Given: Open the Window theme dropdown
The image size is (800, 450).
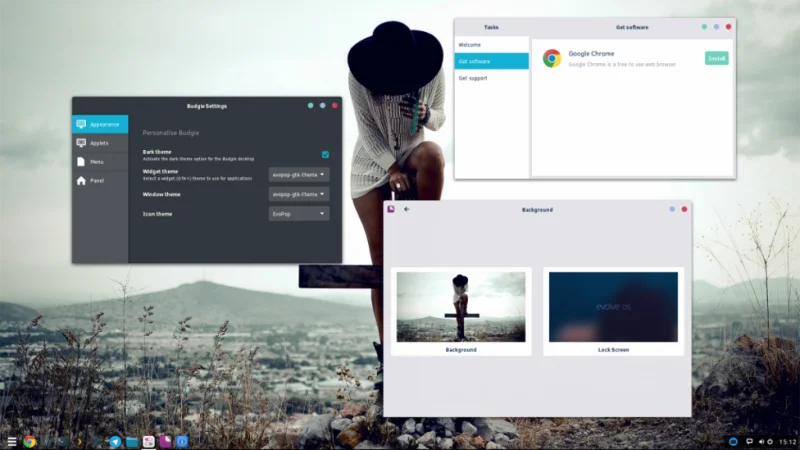Looking at the screenshot, I should coord(298,194).
